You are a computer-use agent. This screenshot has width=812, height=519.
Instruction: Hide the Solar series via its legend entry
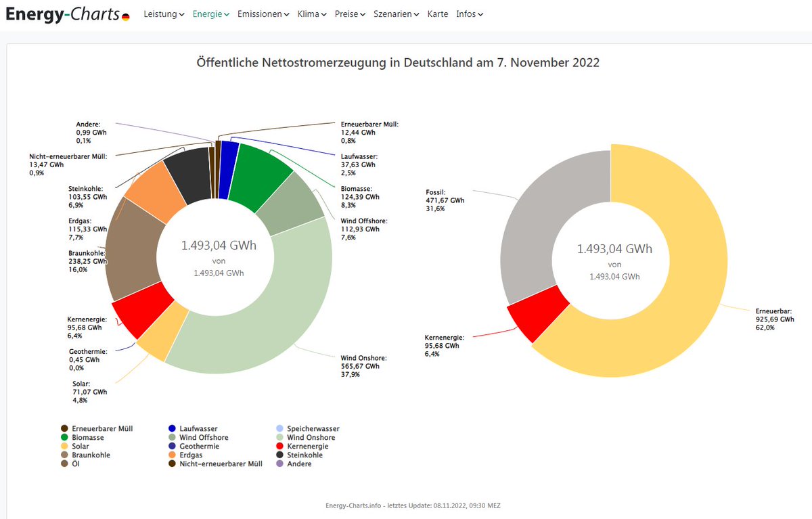[81, 446]
